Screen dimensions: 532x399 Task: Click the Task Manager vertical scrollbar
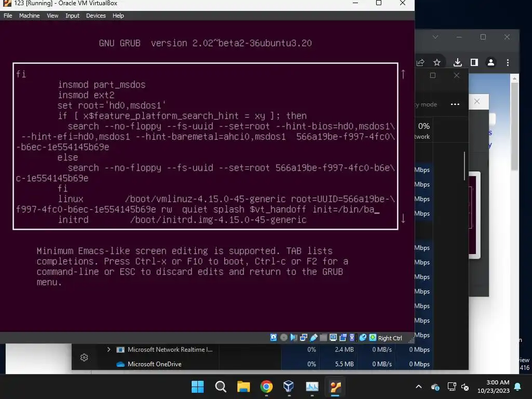[x=464, y=166]
